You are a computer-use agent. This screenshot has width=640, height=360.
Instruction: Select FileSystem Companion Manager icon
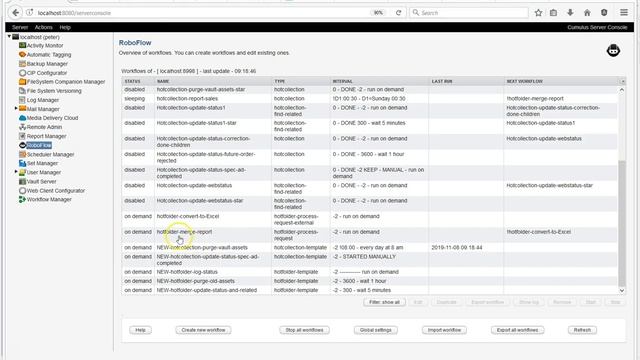click(22, 82)
